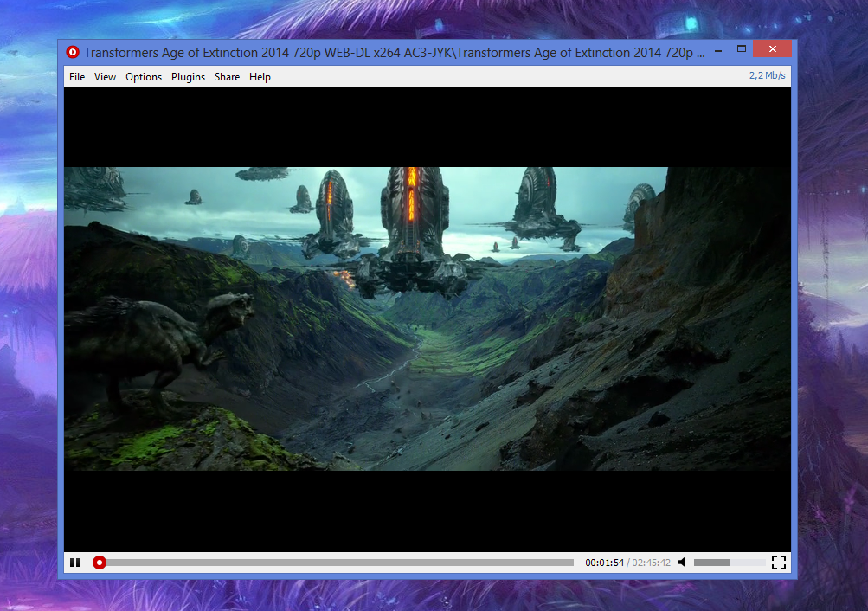The height and width of the screenshot is (611, 868).
Task: Click the red seek handle on the timeline
Action: (x=100, y=563)
